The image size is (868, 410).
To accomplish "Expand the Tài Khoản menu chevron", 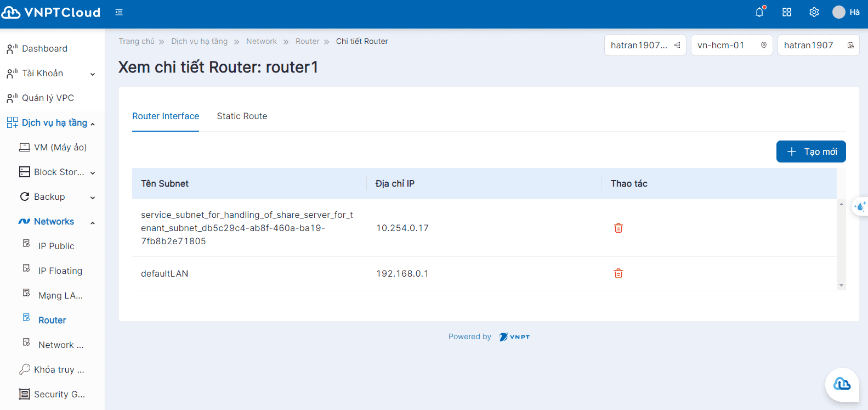I will point(93,74).
